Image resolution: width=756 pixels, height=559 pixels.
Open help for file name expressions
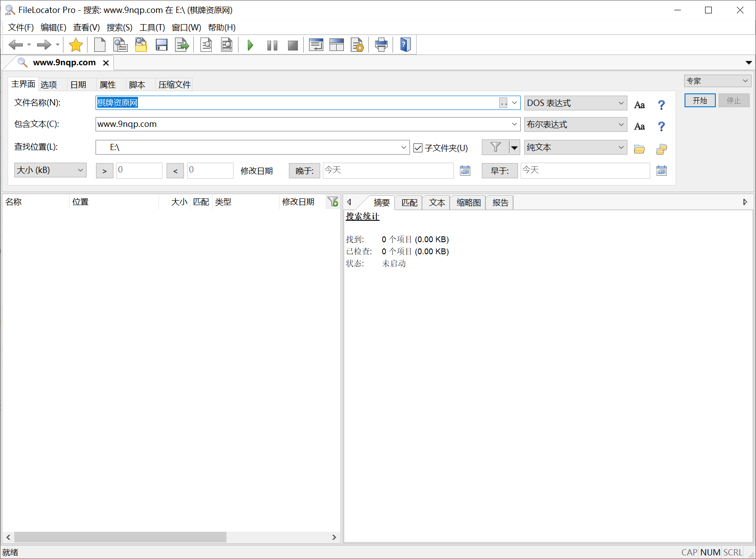[661, 105]
